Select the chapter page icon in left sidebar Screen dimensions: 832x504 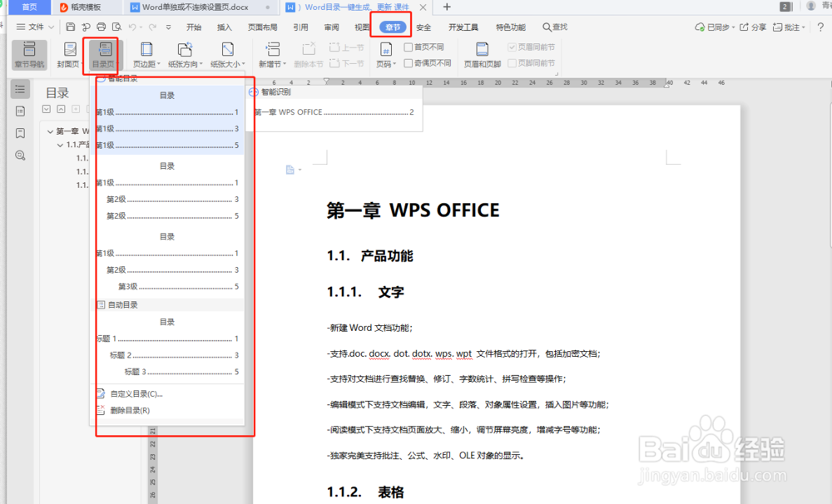pyautogui.click(x=20, y=111)
